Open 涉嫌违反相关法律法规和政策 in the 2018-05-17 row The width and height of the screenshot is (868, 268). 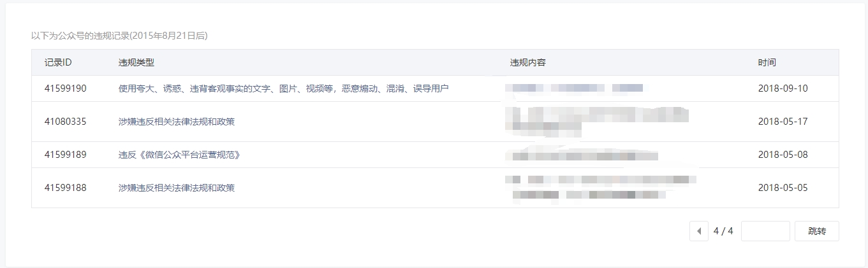click(x=177, y=122)
